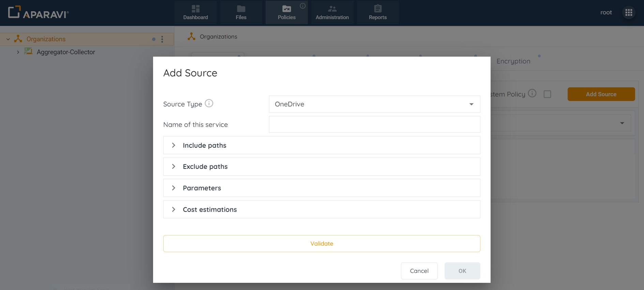Open the Reports tab
The height and width of the screenshot is (290, 644).
tap(377, 13)
